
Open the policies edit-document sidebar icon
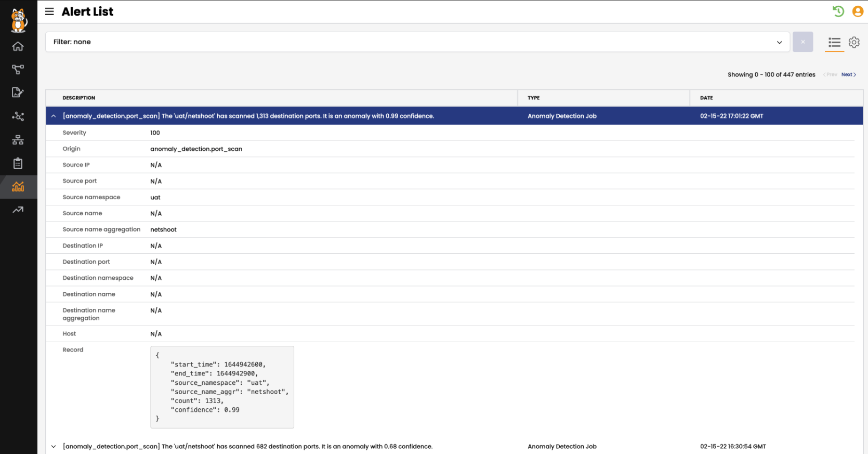18,93
